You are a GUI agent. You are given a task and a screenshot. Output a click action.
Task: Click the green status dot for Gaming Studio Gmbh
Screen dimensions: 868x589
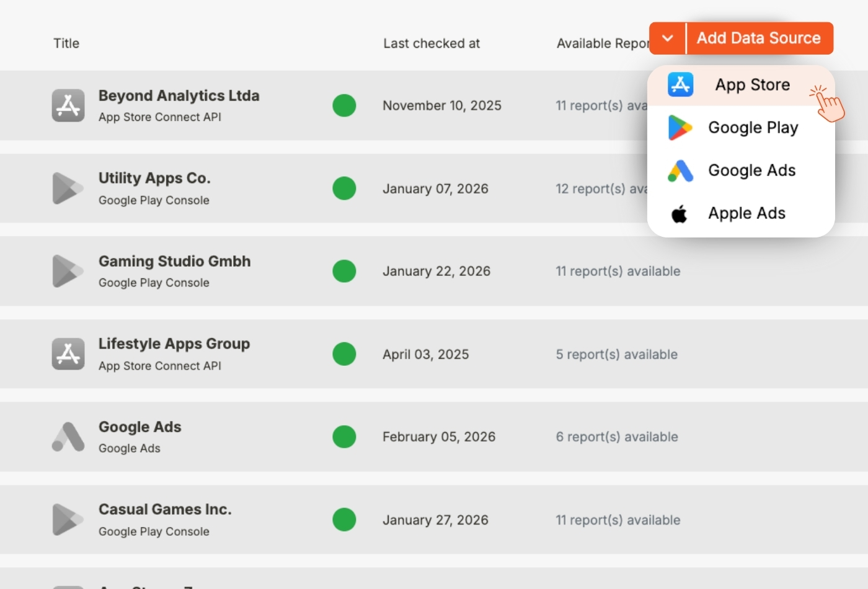click(x=344, y=271)
